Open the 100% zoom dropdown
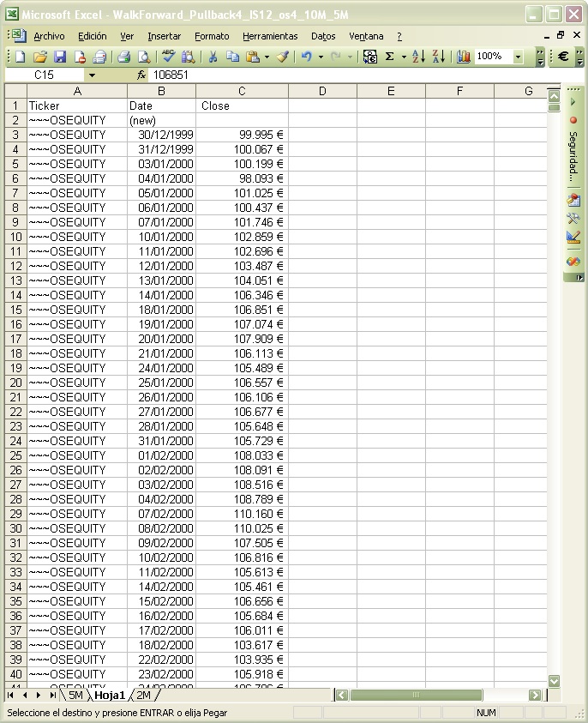This screenshot has width=588, height=723. pyautogui.click(x=519, y=57)
